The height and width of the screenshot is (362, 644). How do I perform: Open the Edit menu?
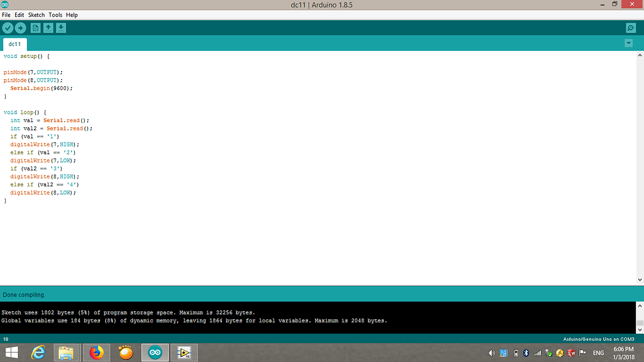pos(19,15)
